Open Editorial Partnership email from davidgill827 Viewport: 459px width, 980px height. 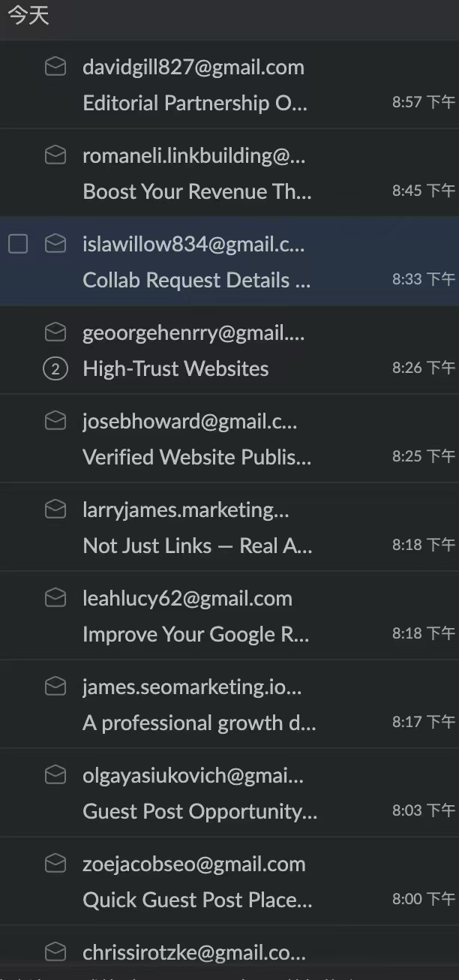[229, 84]
